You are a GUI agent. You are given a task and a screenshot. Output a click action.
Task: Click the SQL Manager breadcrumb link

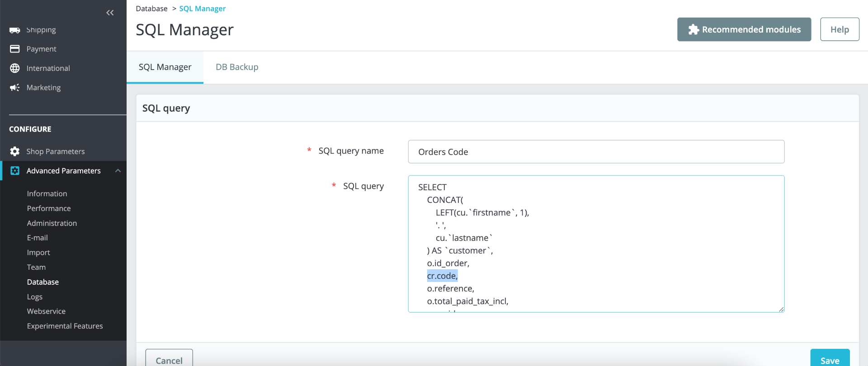click(202, 9)
